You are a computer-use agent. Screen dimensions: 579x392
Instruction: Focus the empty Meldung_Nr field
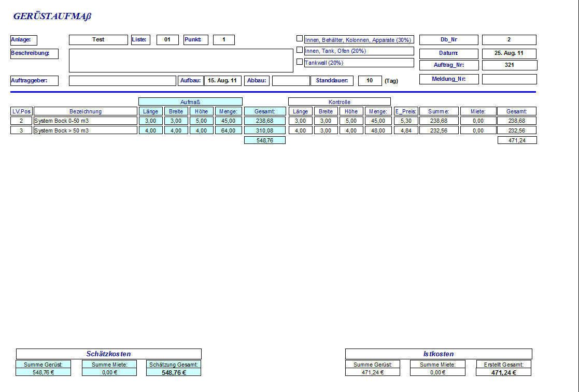(x=509, y=79)
